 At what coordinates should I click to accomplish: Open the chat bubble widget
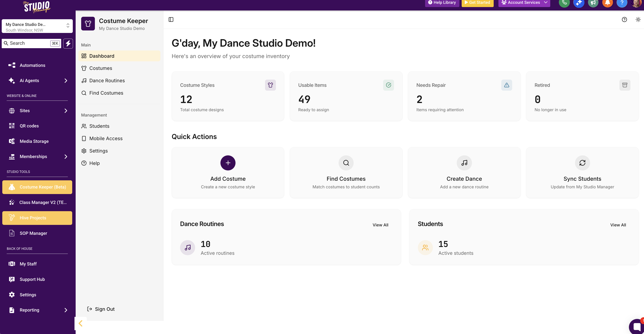point(637,327)
